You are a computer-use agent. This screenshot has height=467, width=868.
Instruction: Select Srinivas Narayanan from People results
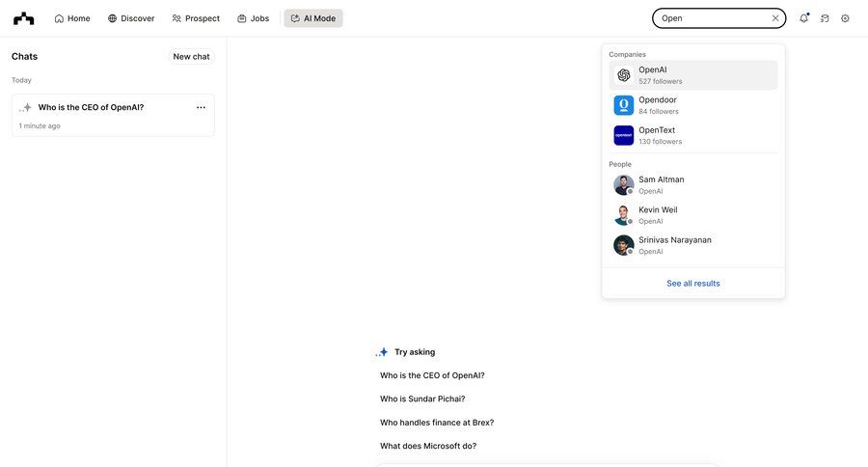click(693, 245)
